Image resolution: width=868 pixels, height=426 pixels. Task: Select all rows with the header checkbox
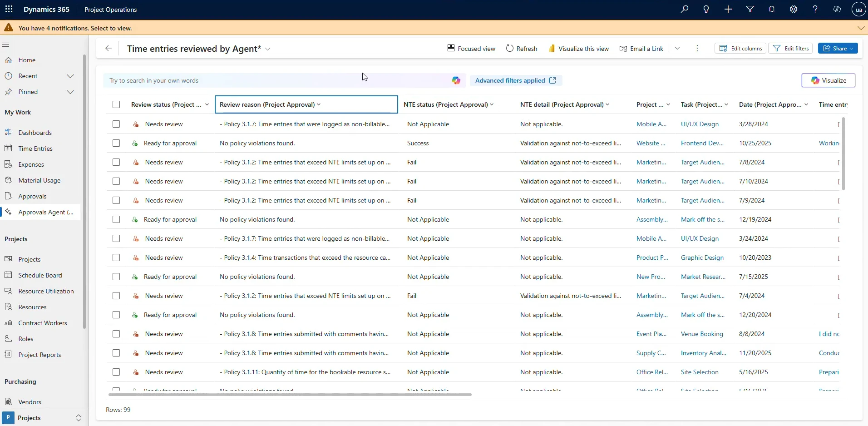point(116,104)
